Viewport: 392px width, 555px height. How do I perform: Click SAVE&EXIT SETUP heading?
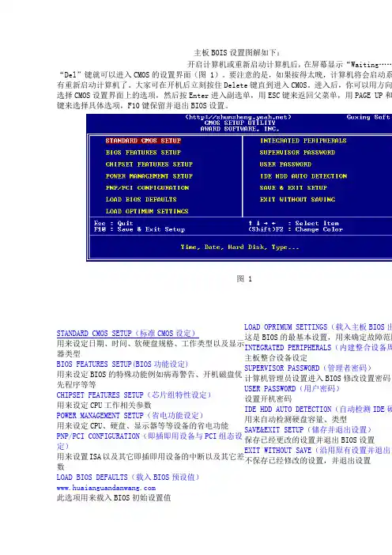tap(308, 430)
